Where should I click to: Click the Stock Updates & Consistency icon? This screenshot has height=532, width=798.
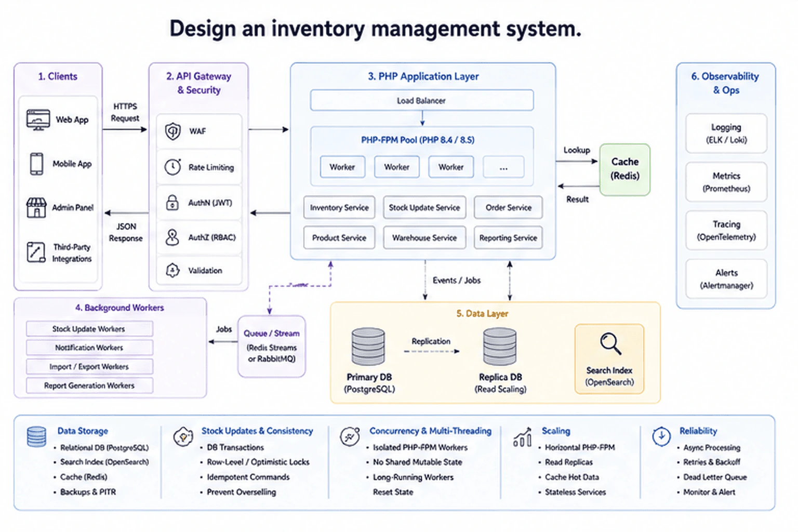183,437
